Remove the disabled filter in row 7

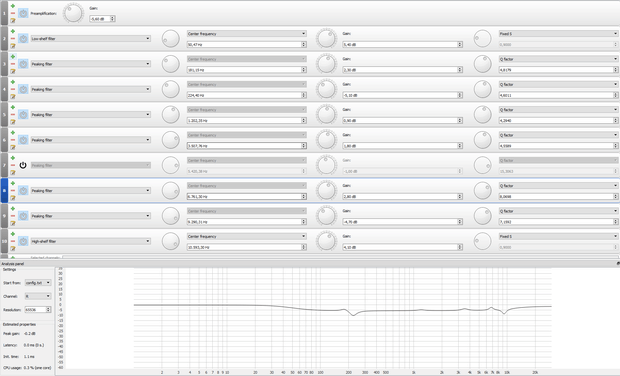[13, 165]
